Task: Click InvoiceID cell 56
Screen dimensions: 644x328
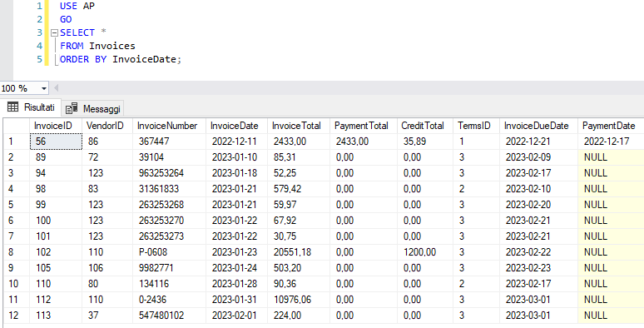Action: pos(56,142)
